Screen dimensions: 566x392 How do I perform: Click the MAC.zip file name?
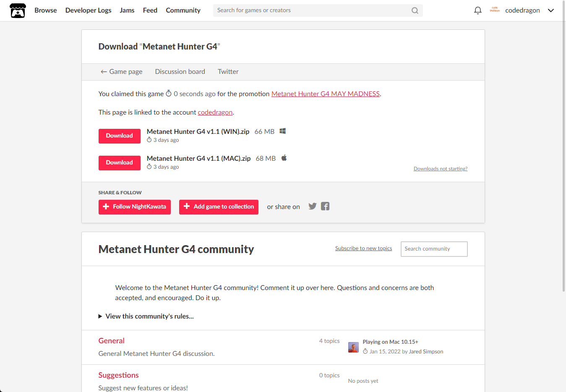click(199, 158)
